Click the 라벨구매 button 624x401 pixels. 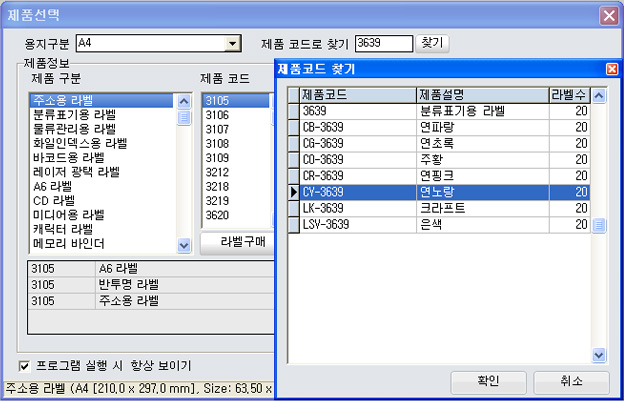pyautogui.click(x=238, y=243)
